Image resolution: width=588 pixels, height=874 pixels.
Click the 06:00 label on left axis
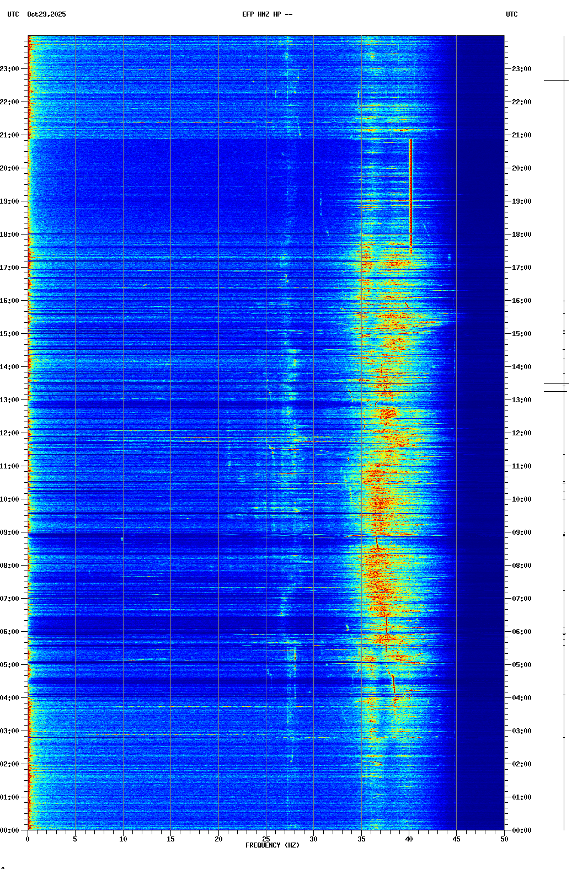point(10,632)
